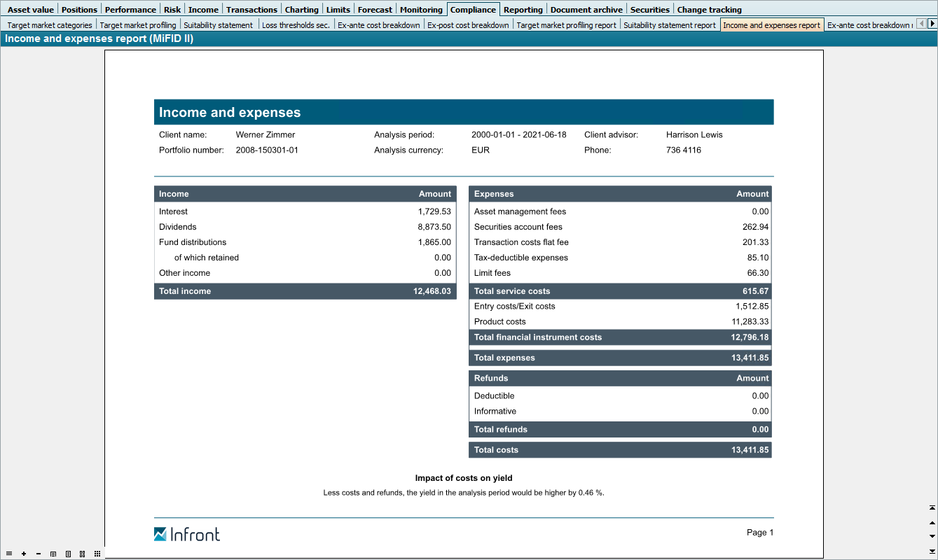Zoom out with the minus icon

pyautogui.click(x=39, y=554)
